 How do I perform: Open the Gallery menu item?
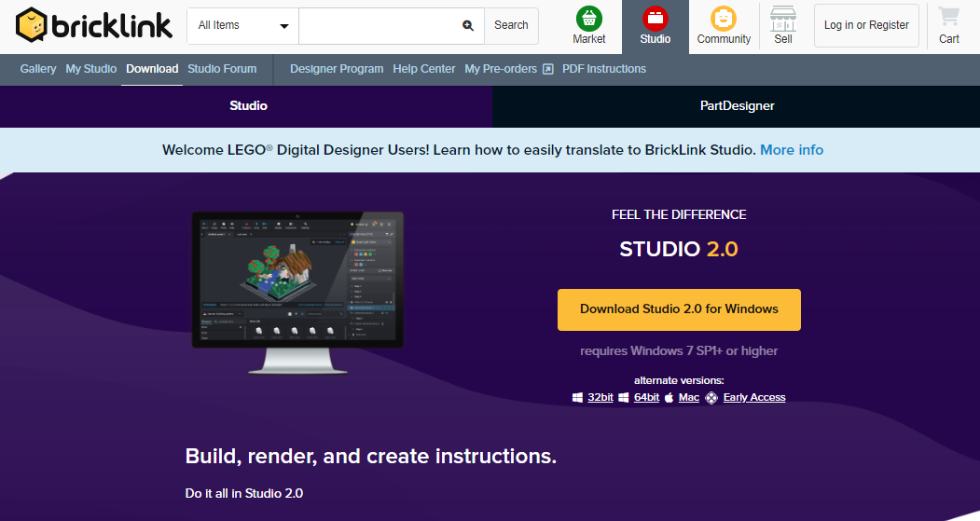click(38, 69)
